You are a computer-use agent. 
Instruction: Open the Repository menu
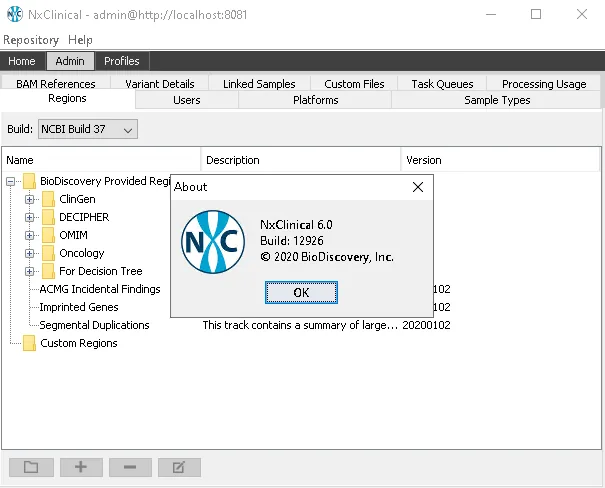(x=31, y=40)
